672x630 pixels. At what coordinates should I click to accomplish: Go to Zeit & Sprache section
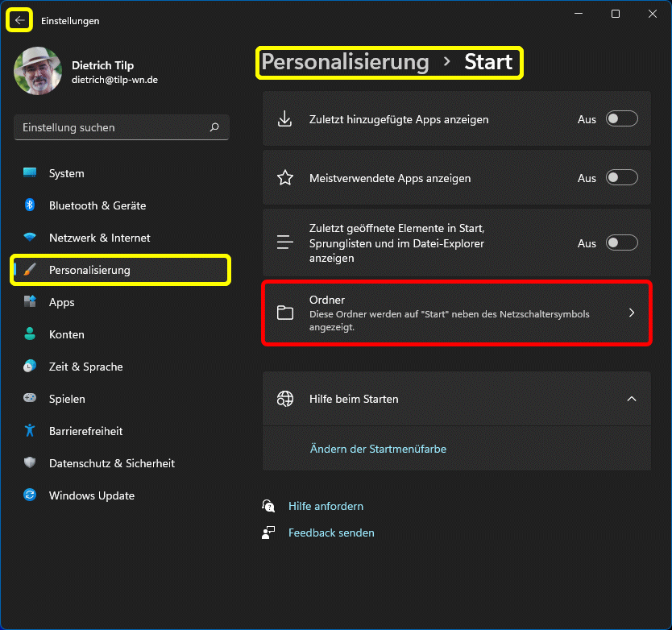coord(85,367)
